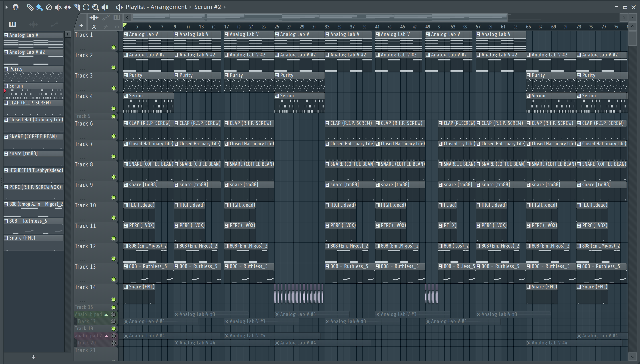
Task: Toggle the Track 14 mute LED
Action: coord(114,300)
